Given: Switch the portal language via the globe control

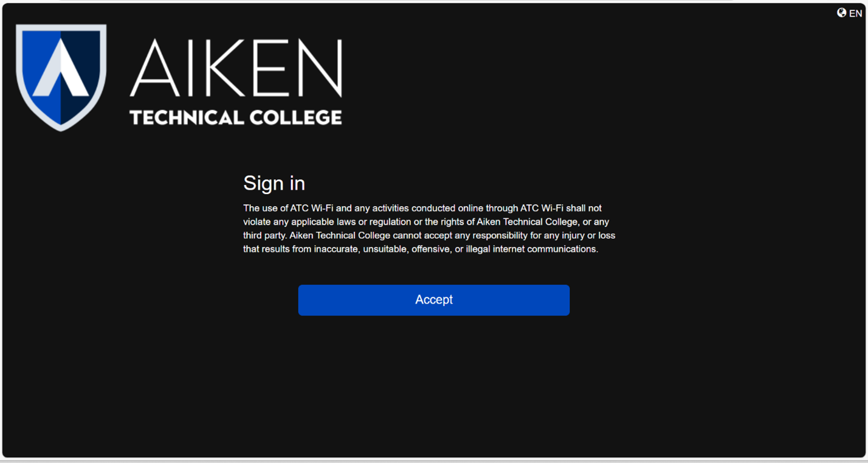Looking at the screenshot, I should click(x=842, y=12).
